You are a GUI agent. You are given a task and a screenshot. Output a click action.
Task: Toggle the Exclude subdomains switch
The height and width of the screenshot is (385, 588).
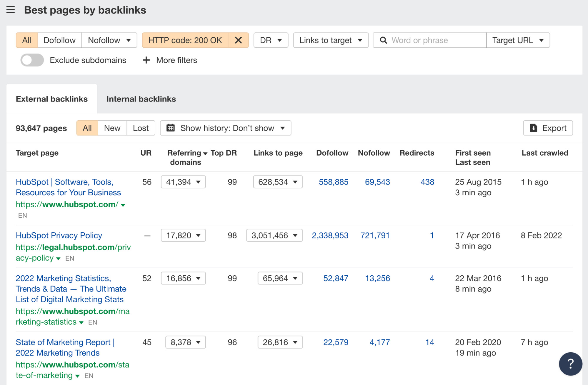pyautogui.click(x=32, y=60)
